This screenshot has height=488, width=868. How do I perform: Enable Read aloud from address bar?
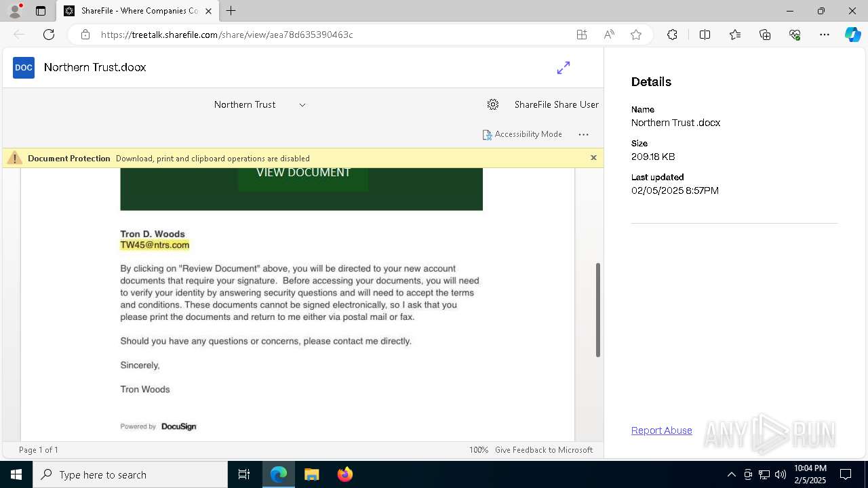[609, 35]
